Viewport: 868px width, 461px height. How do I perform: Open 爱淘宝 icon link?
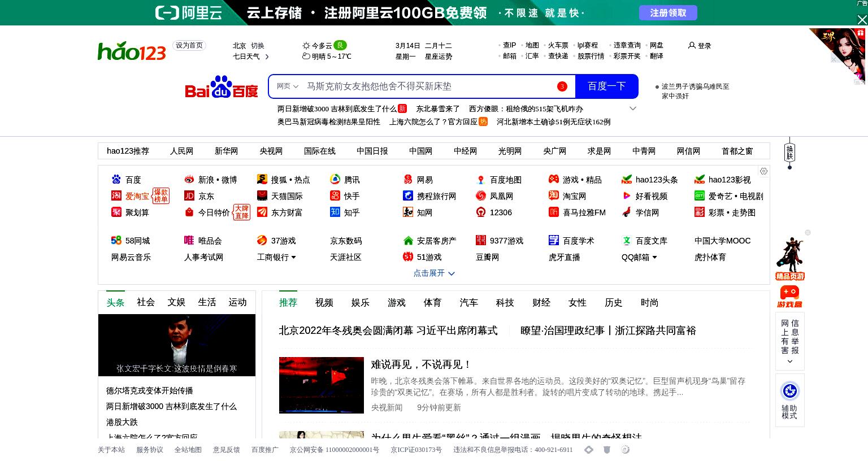(116, 195)
